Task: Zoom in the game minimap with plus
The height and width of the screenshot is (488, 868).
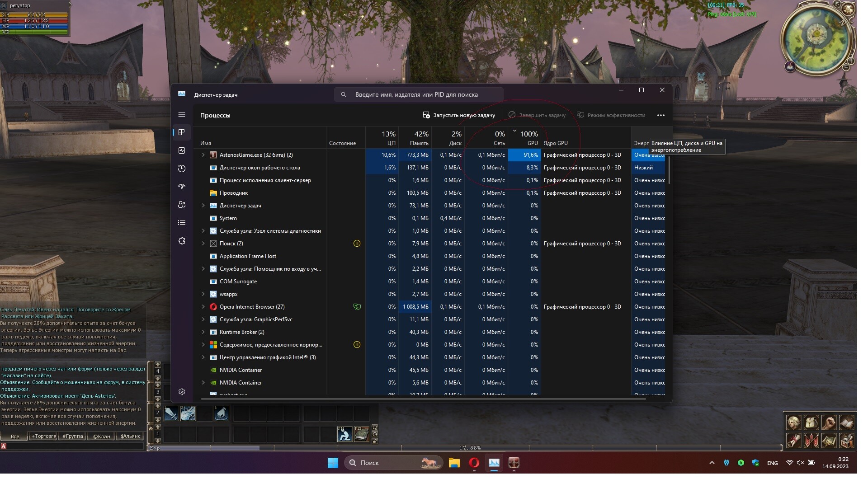Action: pos(851,61)
